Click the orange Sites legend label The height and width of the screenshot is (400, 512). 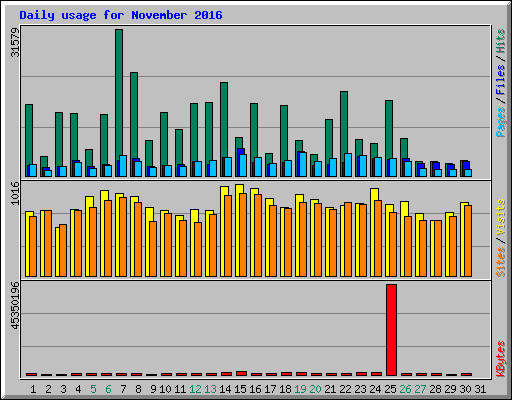(x=501, y=262)
